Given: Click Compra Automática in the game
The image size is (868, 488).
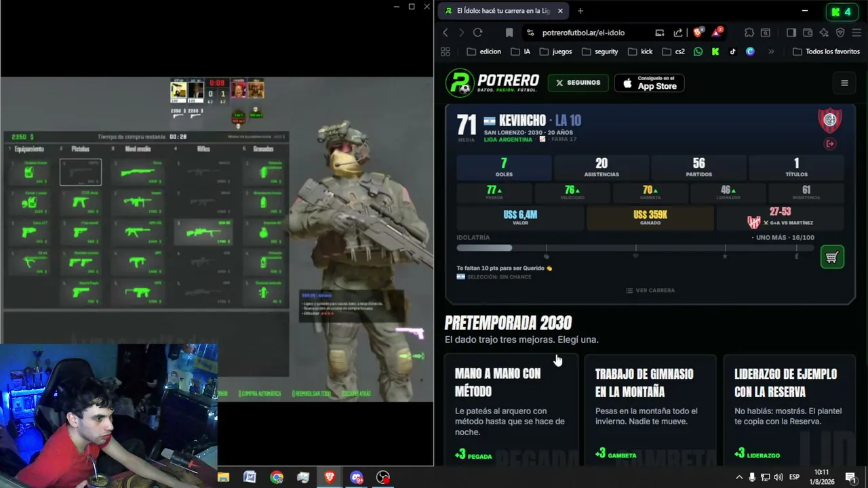Looking at the screenshot, I should tap(259, 394).
